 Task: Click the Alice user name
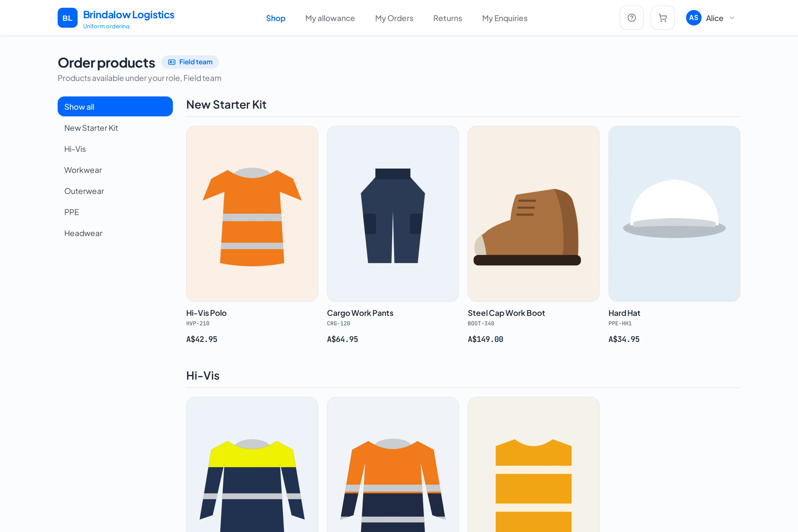click(x=714, y=18)
